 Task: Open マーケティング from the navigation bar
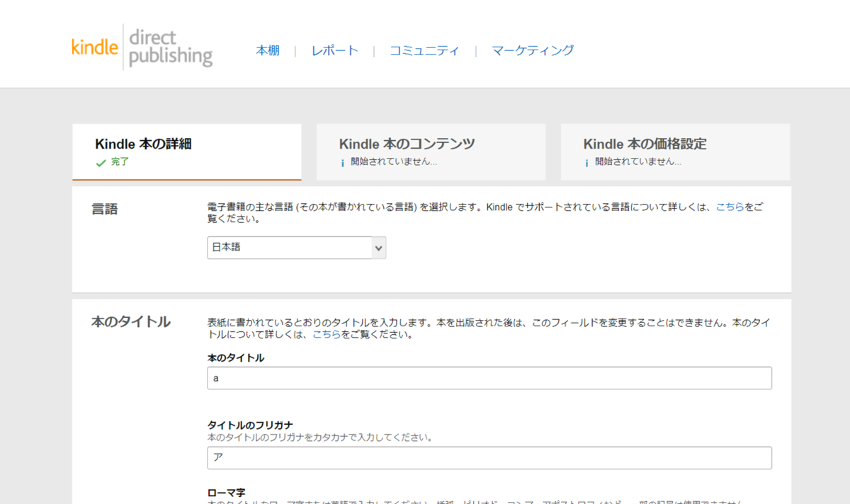532,50
